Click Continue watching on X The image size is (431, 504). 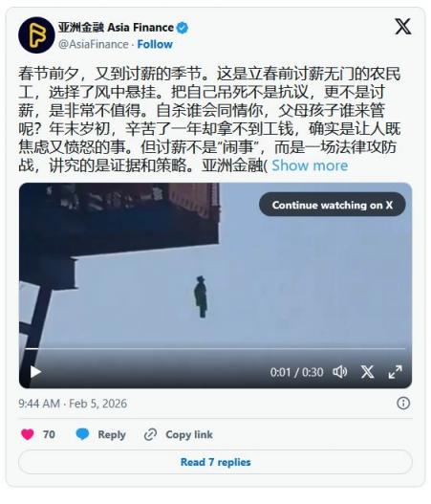click(333, 205)
